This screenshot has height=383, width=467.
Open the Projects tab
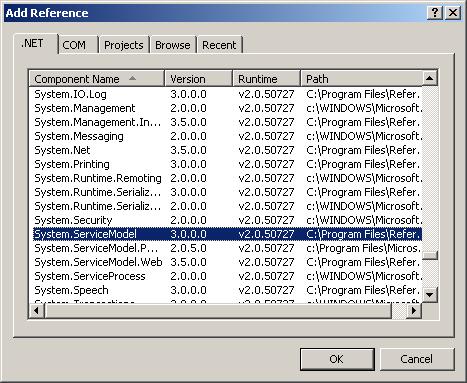coord(124,45)
